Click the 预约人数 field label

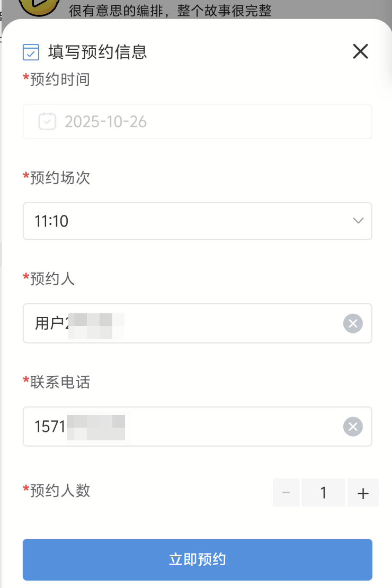click(59, 491)
